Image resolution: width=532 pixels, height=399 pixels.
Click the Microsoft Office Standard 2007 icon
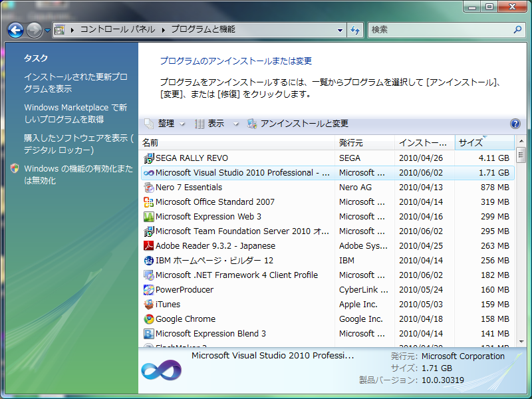point(148,202)
